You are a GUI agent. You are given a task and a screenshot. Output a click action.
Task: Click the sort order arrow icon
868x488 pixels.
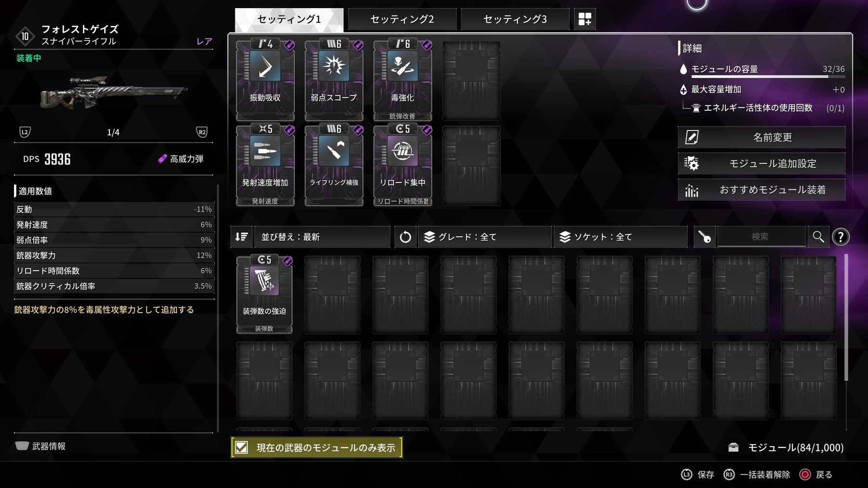click(241, 237)
